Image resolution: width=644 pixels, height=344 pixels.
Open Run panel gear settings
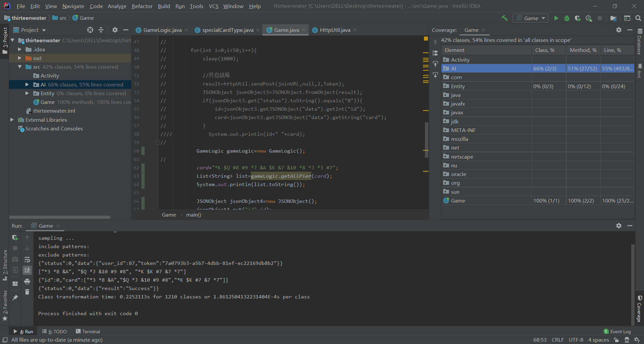pos(619,226)
